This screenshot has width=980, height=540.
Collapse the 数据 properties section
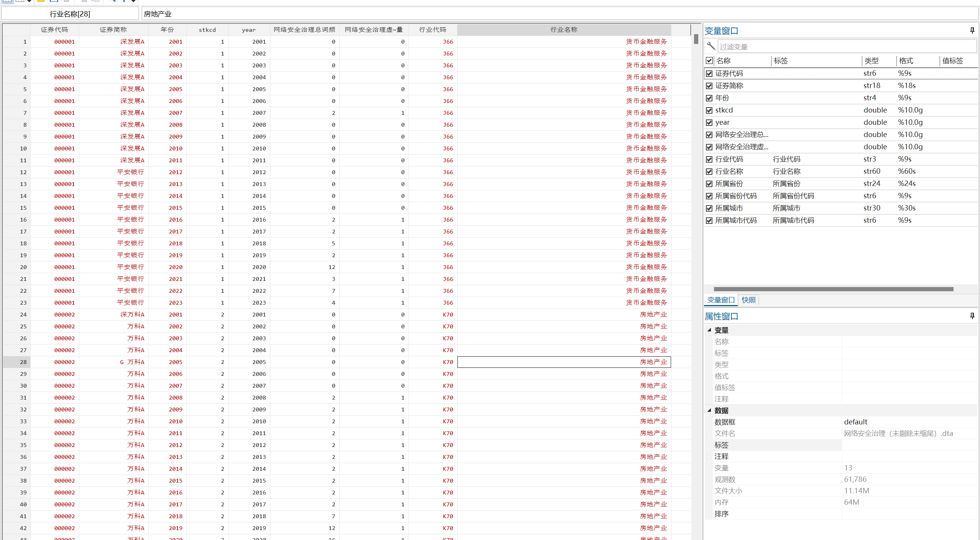coord(709,410)
